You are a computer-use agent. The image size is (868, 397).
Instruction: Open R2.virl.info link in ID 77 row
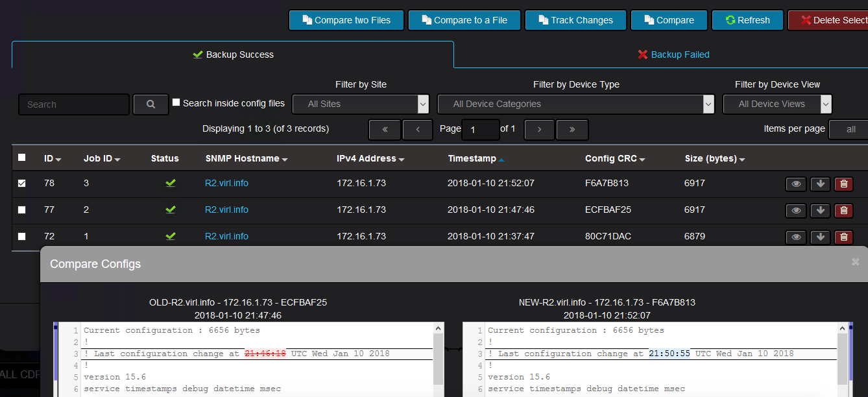pos(226,210)
